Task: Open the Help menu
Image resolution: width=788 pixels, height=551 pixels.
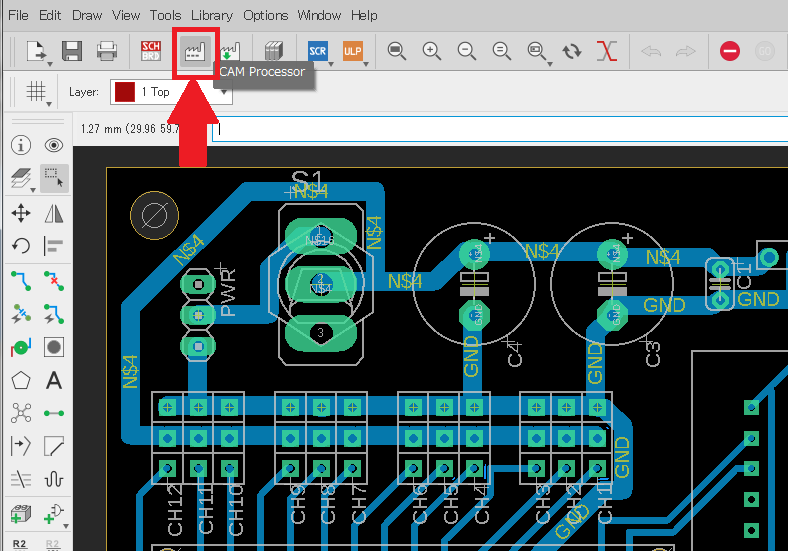Action: click(x=364, y=15)
